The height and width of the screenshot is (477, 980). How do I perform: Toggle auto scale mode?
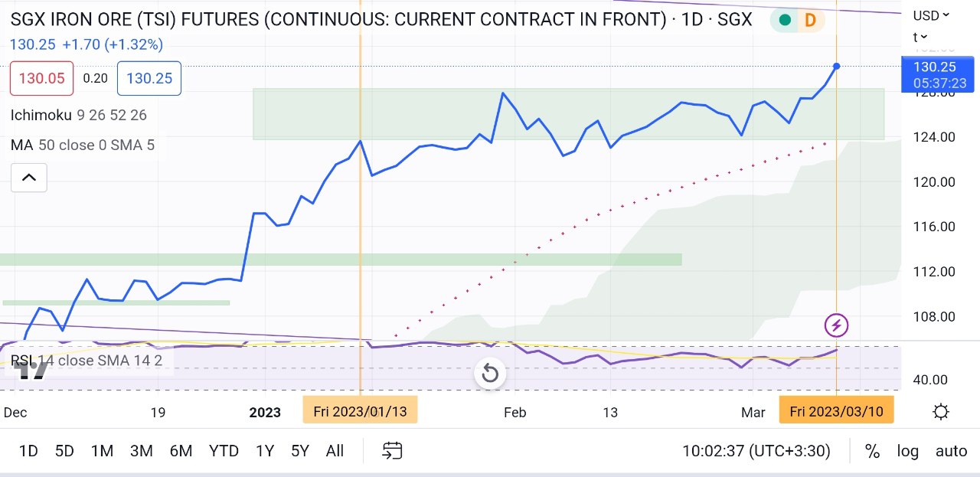tap(952, 451)
